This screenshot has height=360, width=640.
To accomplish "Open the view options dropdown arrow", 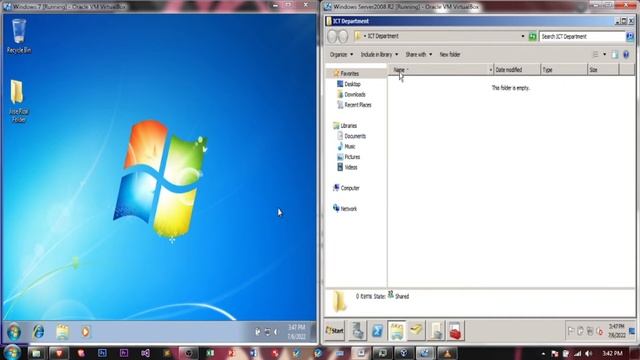I will tap(604, 55).
